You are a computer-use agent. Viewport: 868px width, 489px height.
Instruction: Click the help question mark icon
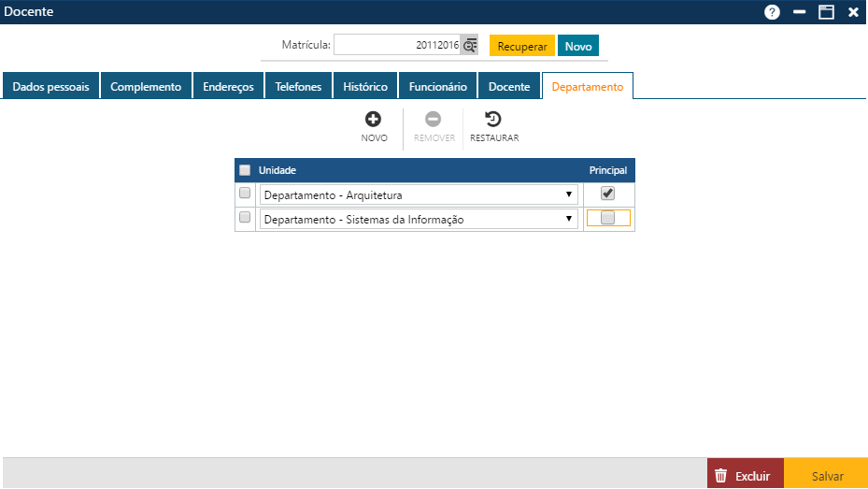pyautogui.click(x=772, y=12)
